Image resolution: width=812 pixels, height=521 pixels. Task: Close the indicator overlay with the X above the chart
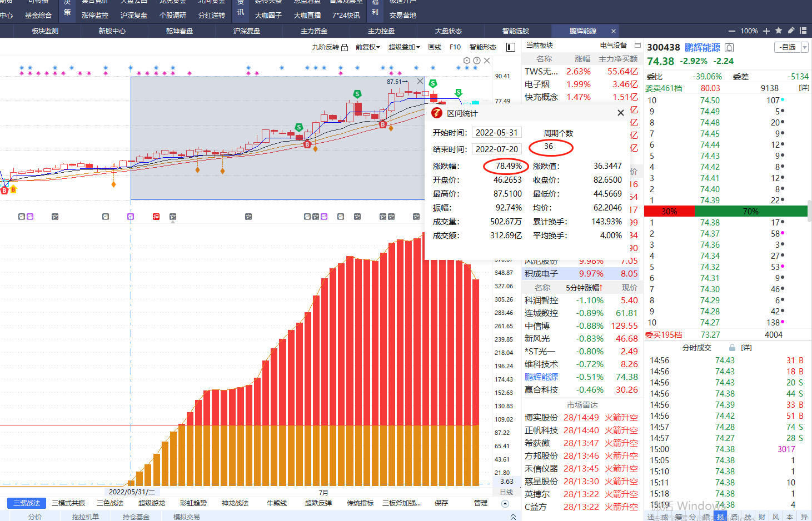click(487, 61)
